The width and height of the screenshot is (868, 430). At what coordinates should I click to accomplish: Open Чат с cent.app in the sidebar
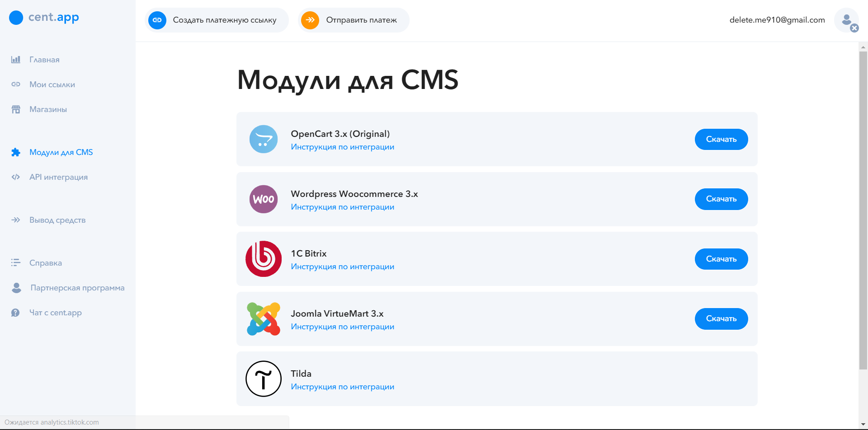point(56,313)
